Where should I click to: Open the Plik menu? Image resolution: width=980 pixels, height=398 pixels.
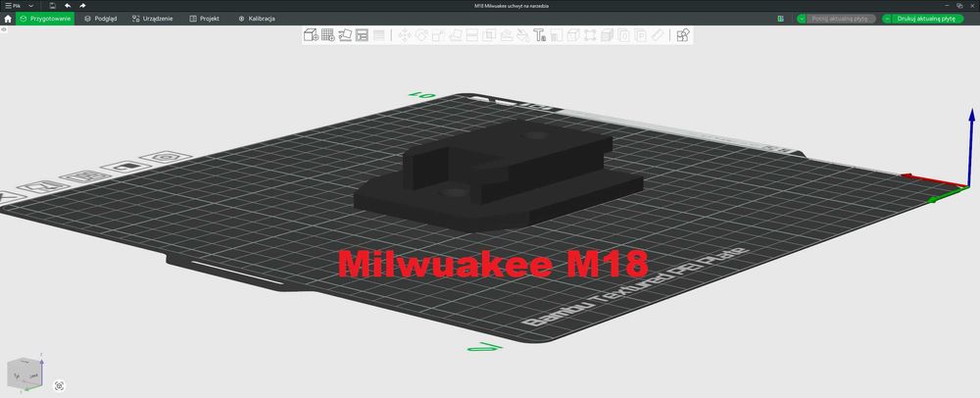point(13,6)
